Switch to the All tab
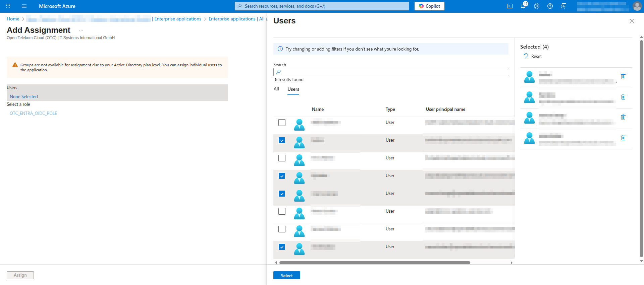The height and width of the screenshot is (285, 644). point(276,89)
